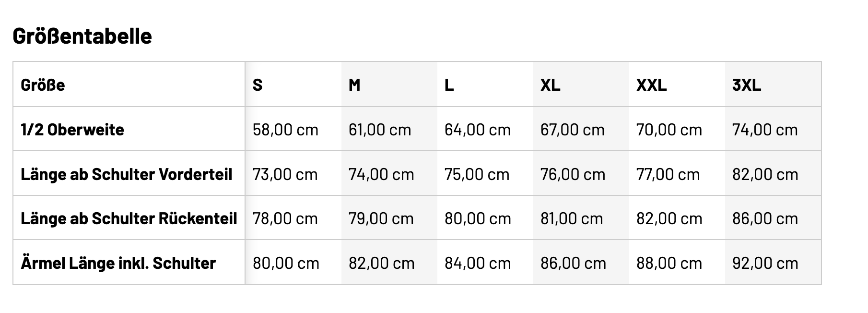Click the L size column header
Viewport: 868px width, 313px height.
pos(449,85)
